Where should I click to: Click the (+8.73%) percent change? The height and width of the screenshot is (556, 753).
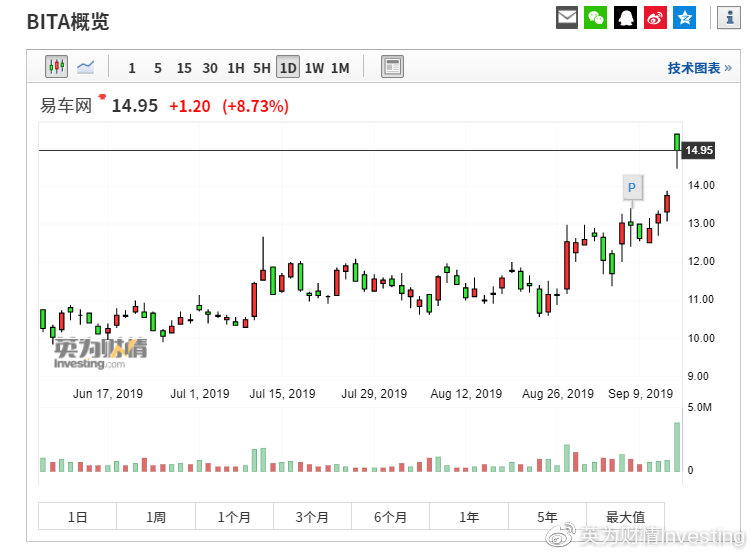pos(255,106)
